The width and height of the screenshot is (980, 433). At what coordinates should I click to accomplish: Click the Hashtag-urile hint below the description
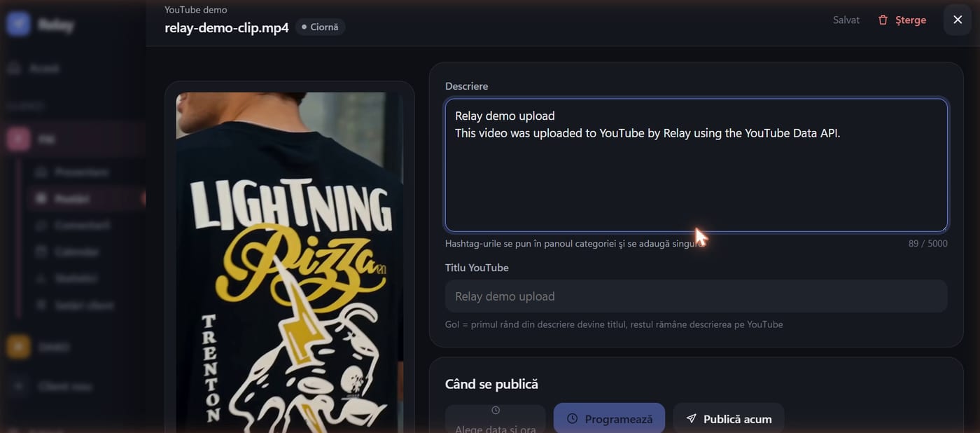tap(574, 244)
